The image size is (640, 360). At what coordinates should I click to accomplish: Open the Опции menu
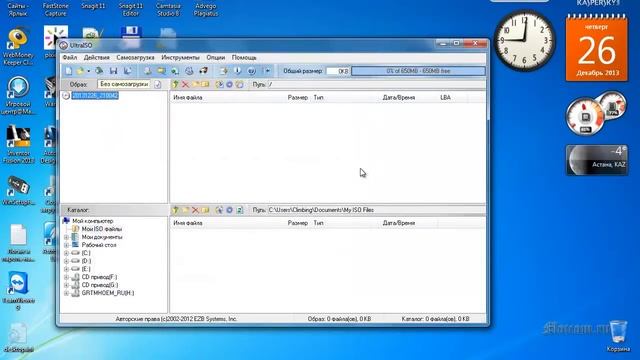[216, 58]
